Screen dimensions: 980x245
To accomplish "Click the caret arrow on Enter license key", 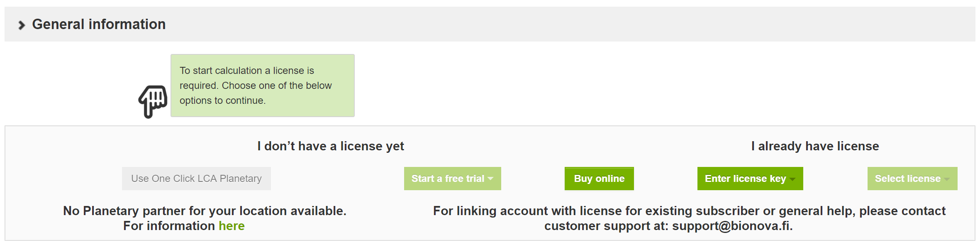I will [792, 179].
